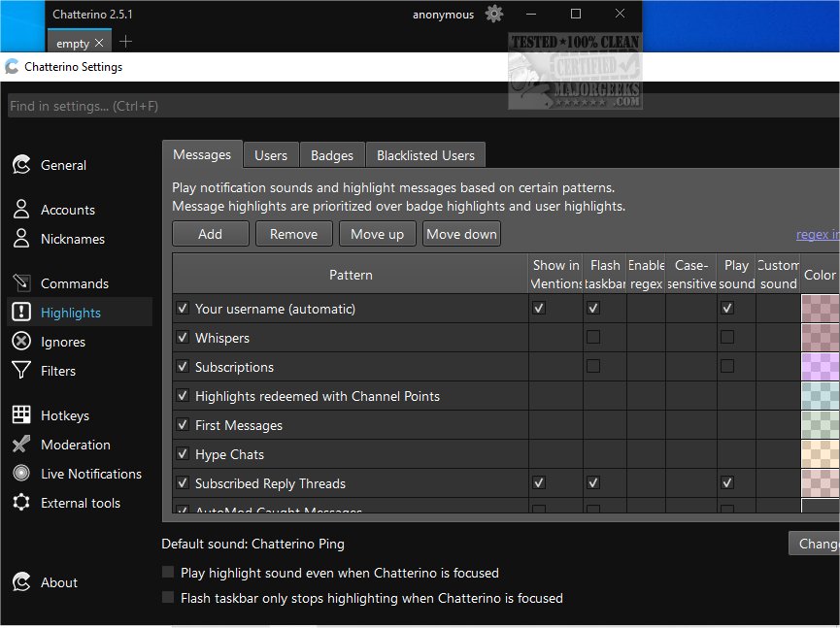Switch to the Messages tab
The width and height of the screenshot is (840, 628).
(202, 154)
